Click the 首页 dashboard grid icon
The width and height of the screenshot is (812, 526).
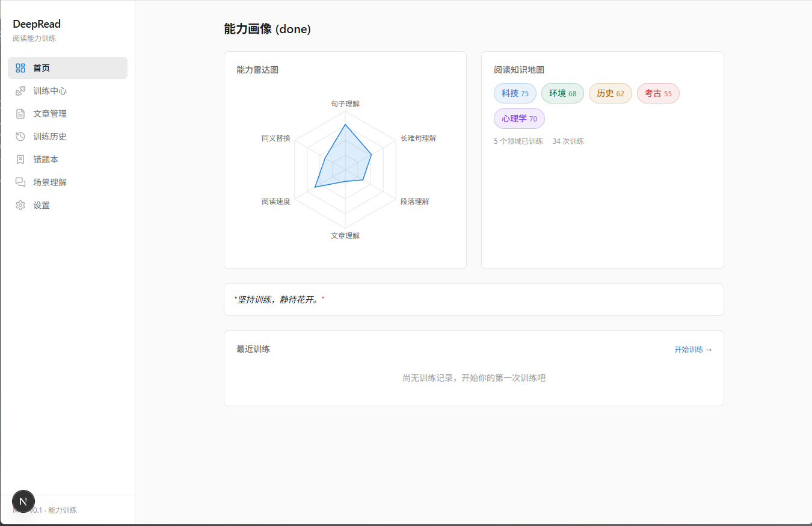pyautogui.click(x=20, y=68)
